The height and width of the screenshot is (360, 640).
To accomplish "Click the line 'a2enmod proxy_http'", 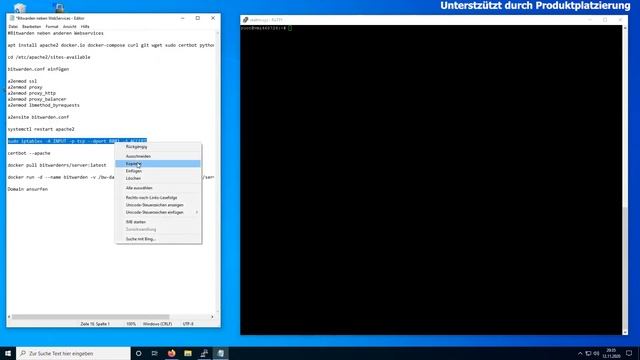I will (x=32, y=93).
